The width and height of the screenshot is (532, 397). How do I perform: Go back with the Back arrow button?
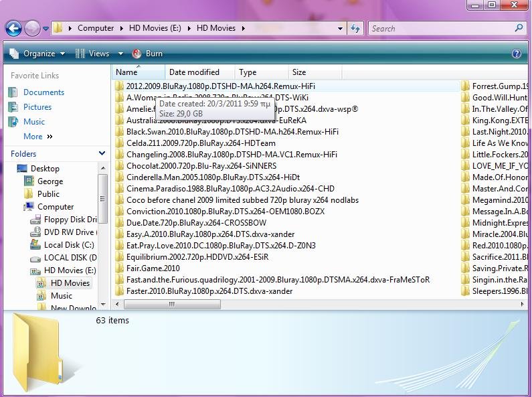(13, 28)
